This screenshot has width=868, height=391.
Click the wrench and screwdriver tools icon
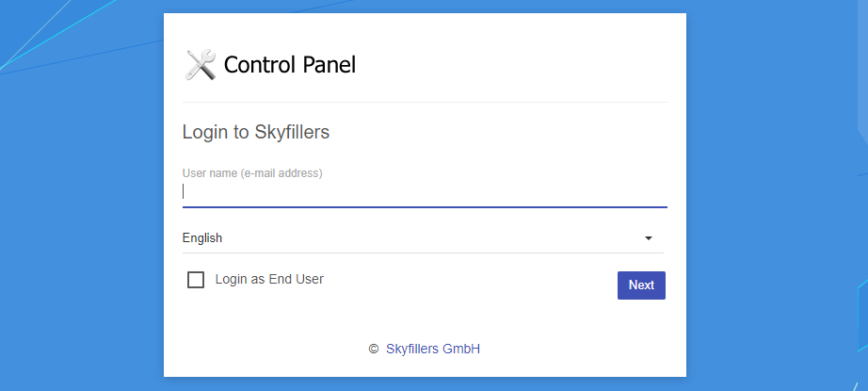click(201, 65)
